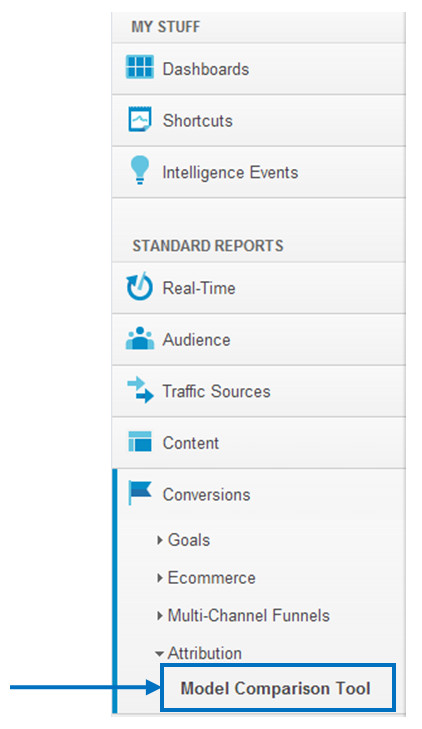Click the Conversions section label
This screenshot has height=729, width=422.
(206, 495)
